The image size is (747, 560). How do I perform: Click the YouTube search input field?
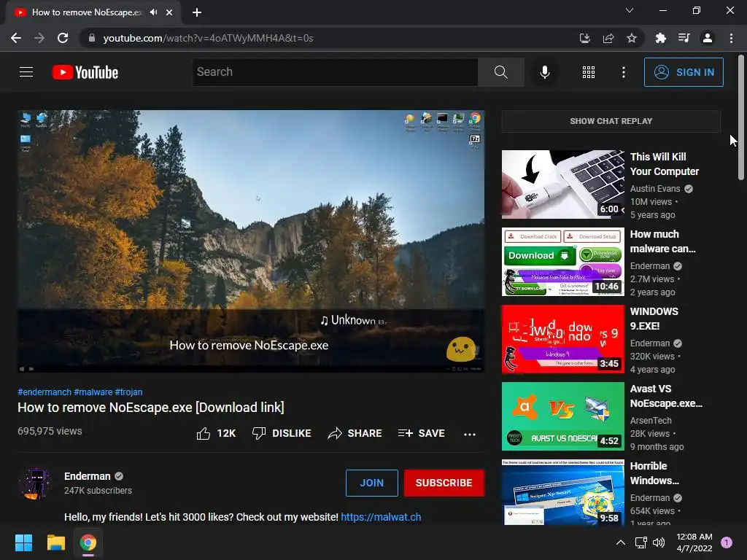pos(335,72)
